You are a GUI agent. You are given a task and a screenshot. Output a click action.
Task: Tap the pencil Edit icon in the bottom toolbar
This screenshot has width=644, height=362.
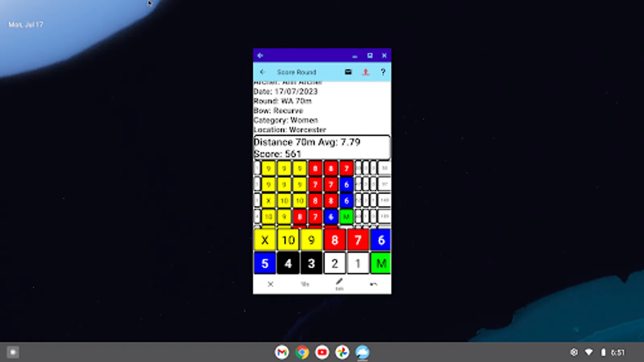pos(339,284)
